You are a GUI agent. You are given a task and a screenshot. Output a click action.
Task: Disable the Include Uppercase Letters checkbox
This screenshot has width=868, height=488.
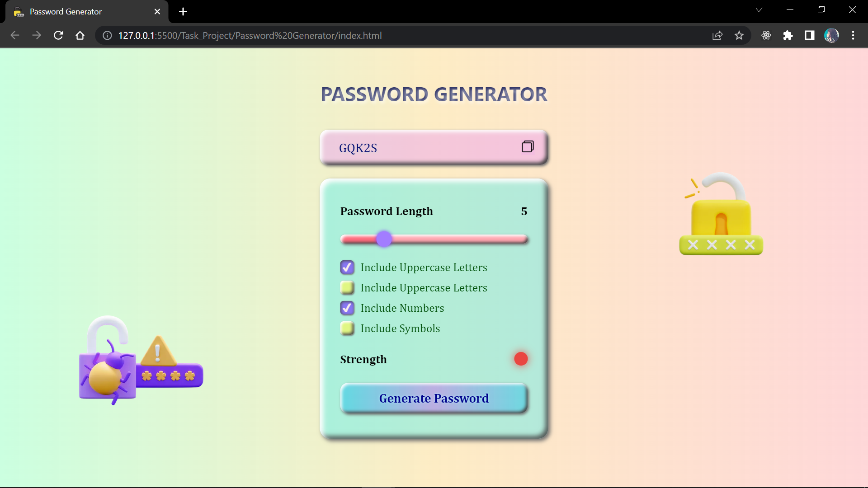(x=347, y=267)
